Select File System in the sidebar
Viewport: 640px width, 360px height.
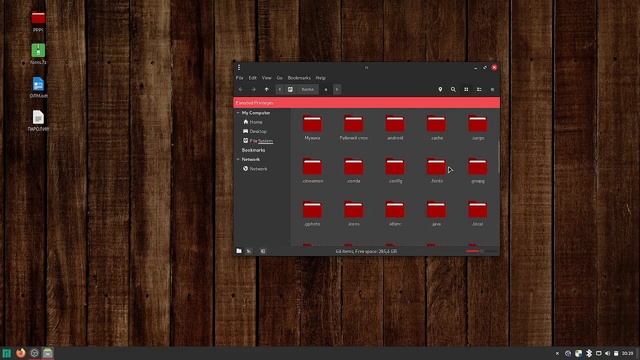coord(258,141)
